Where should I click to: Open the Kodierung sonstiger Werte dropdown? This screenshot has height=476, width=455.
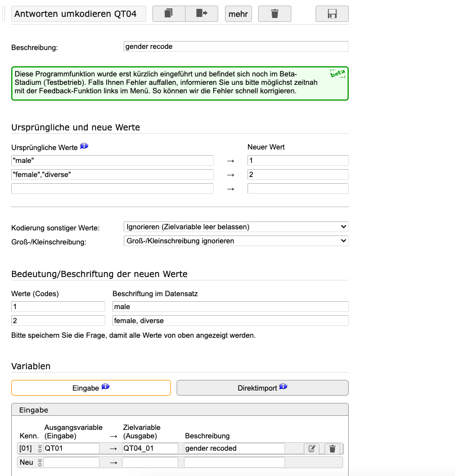(236, 227)
